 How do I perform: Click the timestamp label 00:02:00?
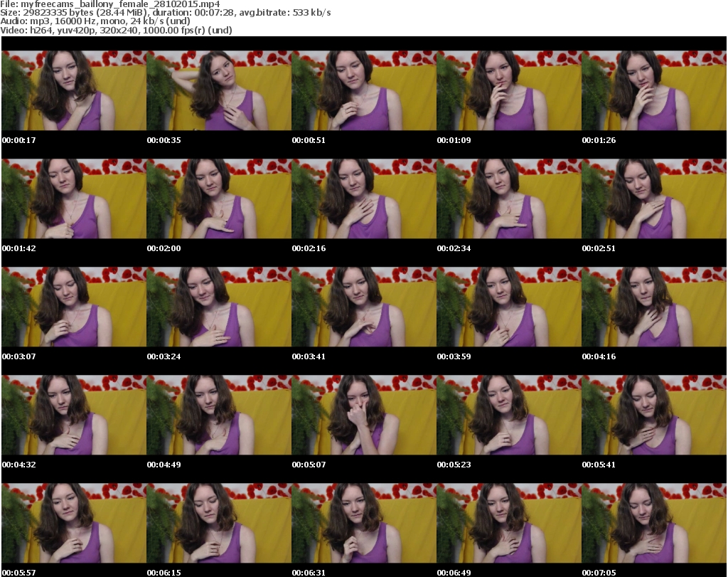pos(164,248)
